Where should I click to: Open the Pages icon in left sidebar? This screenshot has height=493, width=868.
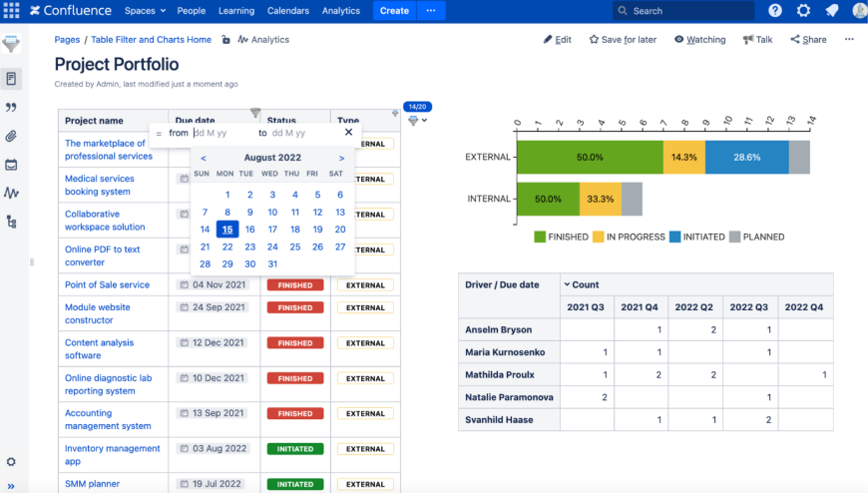[11, 78]
